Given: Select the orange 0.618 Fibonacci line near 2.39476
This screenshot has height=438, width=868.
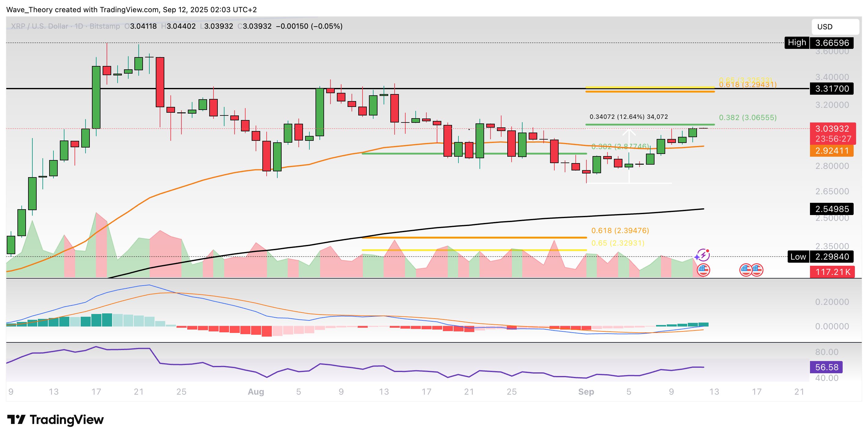Looking at the screenshot, I should [474, 238].
